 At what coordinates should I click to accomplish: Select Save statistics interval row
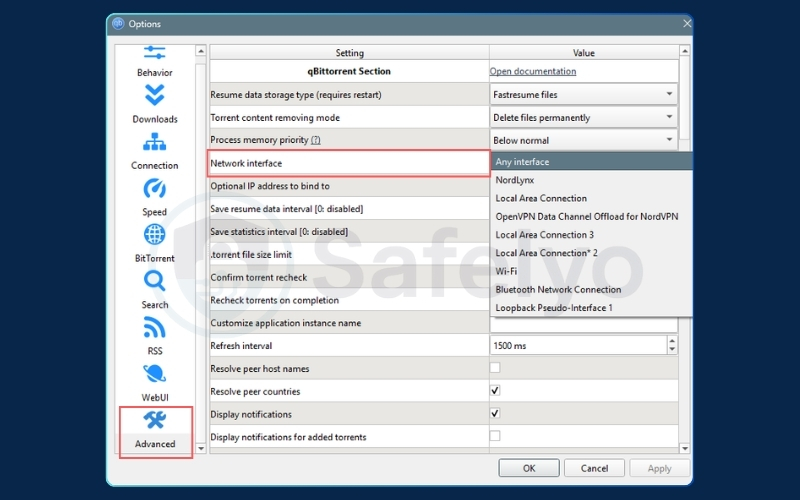pos(349,232)
